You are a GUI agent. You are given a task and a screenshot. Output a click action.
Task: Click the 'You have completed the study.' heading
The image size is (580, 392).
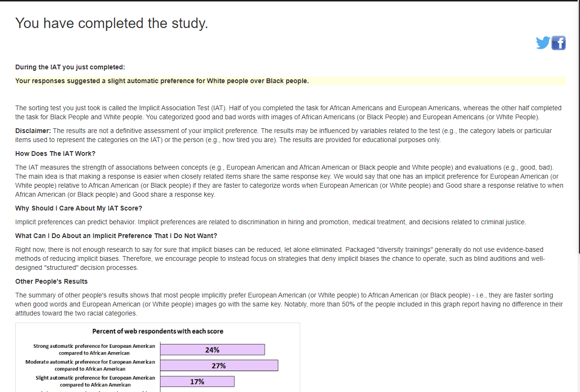point(112,23)
